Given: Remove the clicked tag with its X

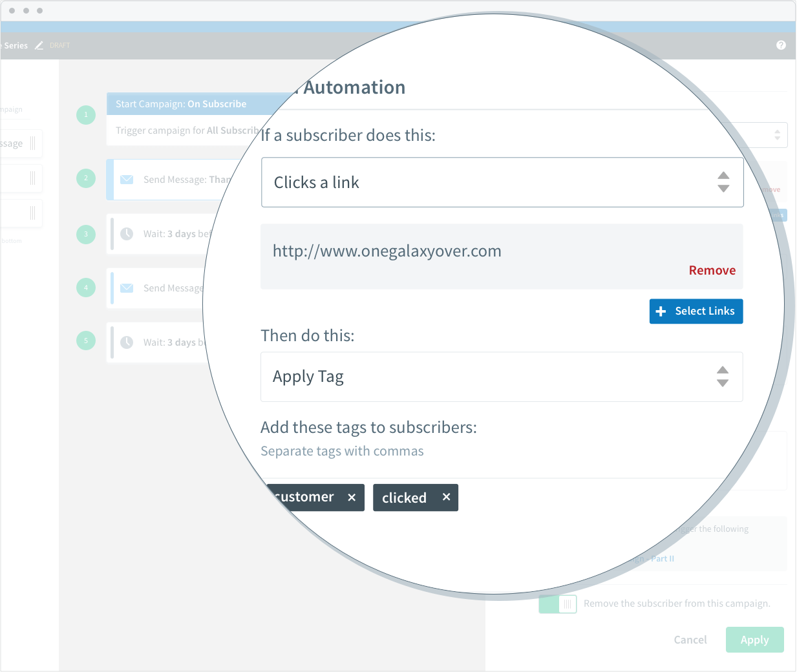Looking at the screenshot, I should pyautogui.click(x=446, y=497).
